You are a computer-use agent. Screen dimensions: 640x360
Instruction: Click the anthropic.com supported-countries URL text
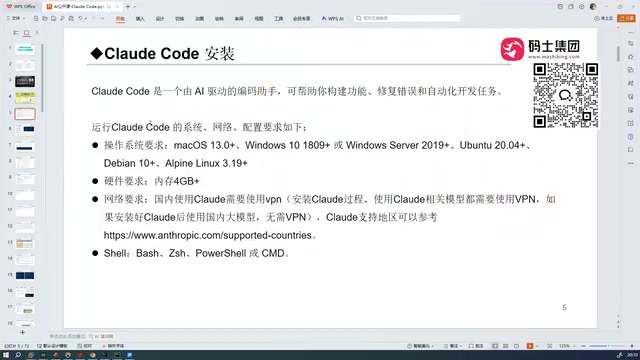[x=208, y=235]
